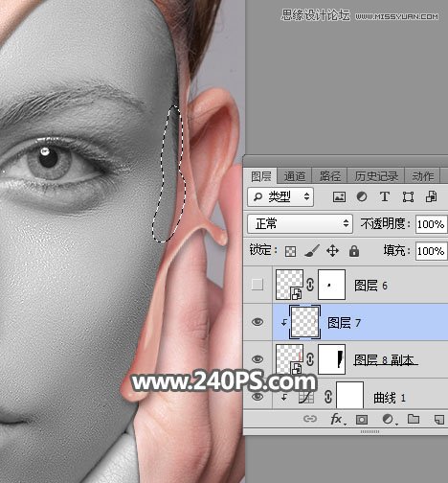Open the 正常 blend mode dropdown
Viewport: 448px width, 483px height.
(x=300, y=223)
